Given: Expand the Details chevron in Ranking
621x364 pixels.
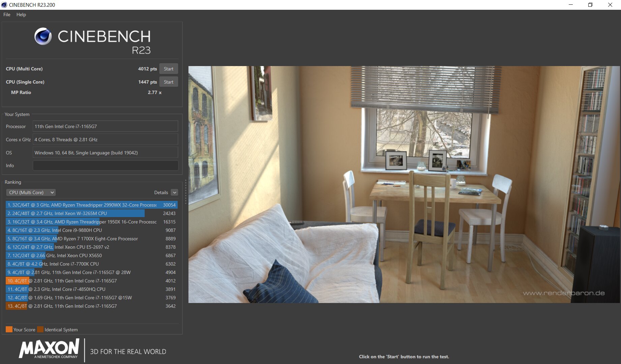Looking at the screenshot, I should point(174,192).
